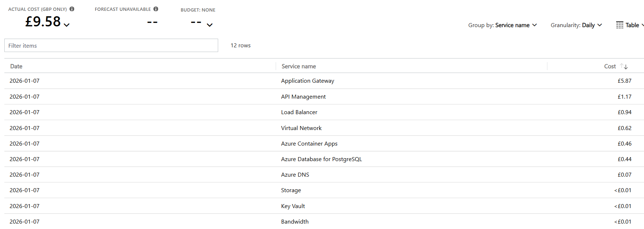Click the Virtual Network service name
Image resolution: width=644 pixels, height=229 pixels.
click(301, 128)
